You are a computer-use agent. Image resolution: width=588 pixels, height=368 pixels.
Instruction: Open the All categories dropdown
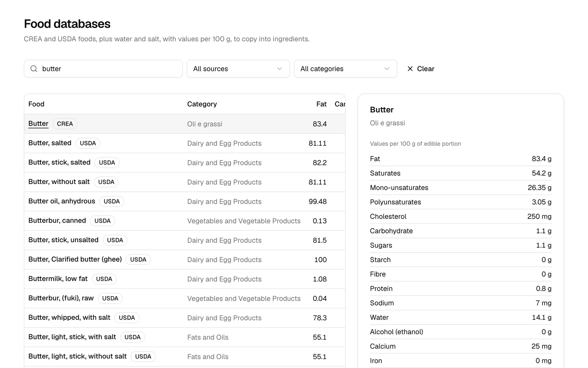click(345, 69)
